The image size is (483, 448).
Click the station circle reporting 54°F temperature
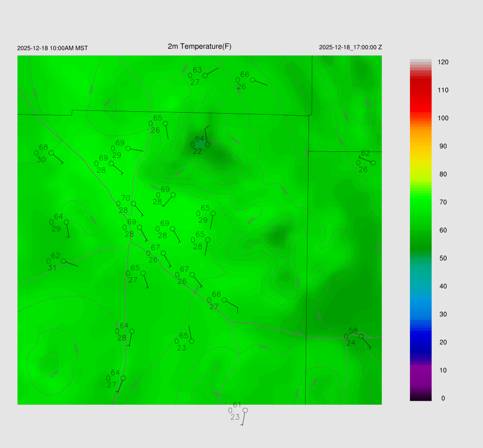point(208,144)
